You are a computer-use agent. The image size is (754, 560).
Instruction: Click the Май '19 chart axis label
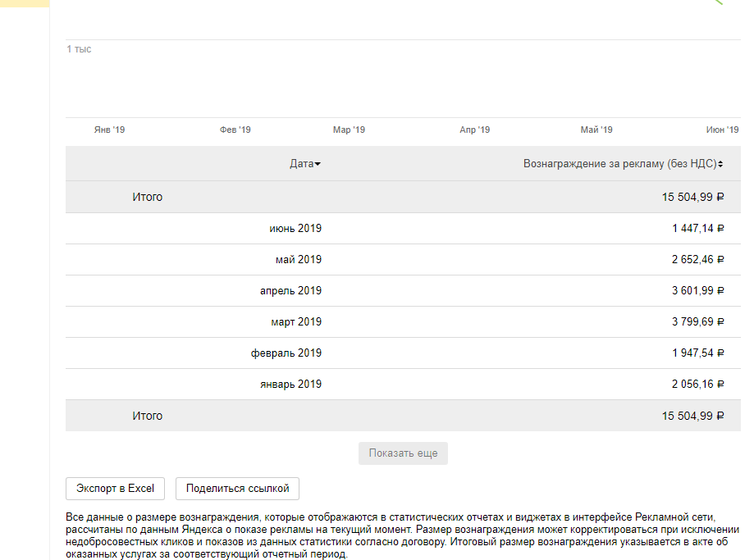pos(596,130)
